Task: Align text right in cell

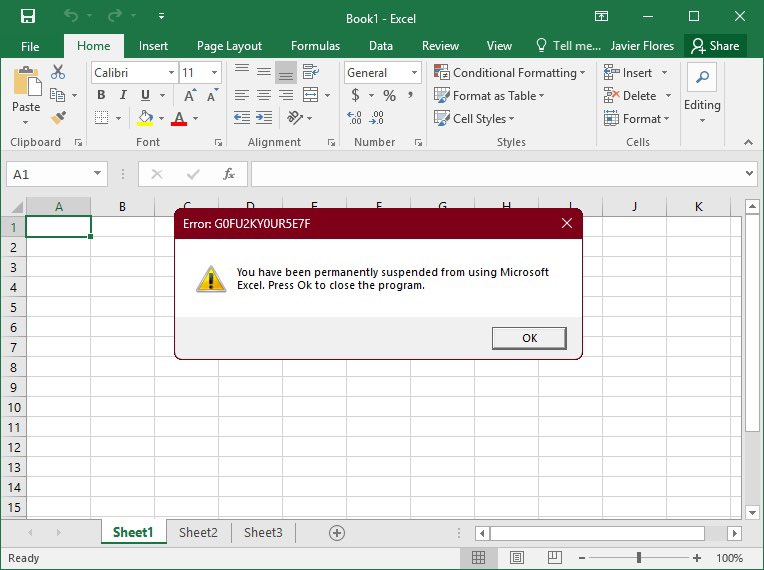Action: coord(286,95)
